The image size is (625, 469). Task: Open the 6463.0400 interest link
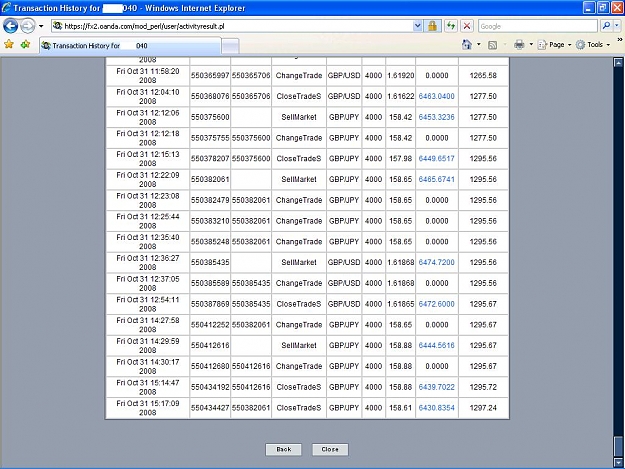[436, 96]
